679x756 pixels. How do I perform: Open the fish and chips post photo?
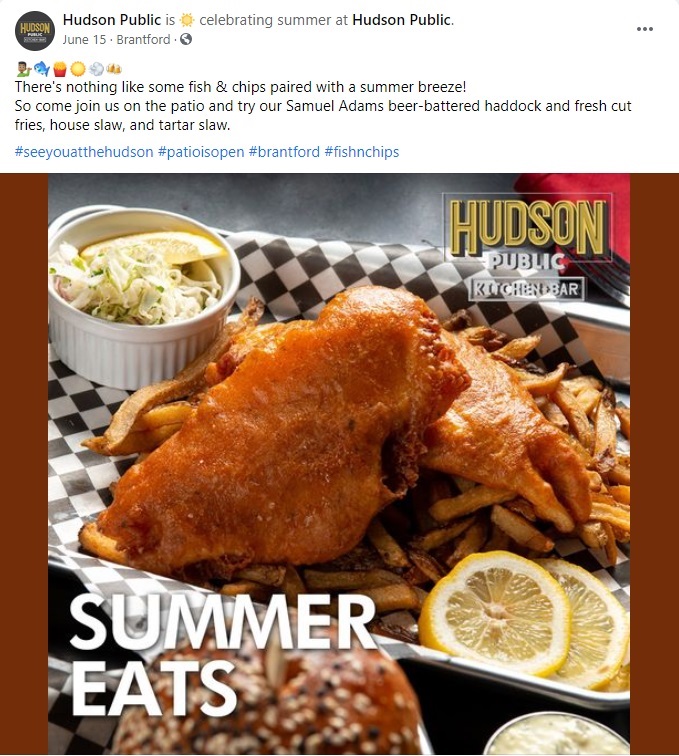click(339, 464)
